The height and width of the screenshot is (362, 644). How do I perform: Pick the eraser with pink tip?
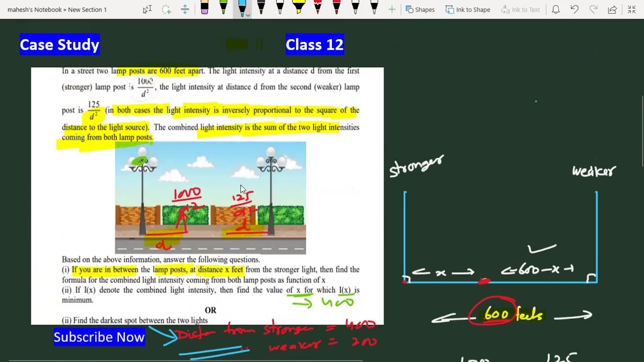[204, 8]
